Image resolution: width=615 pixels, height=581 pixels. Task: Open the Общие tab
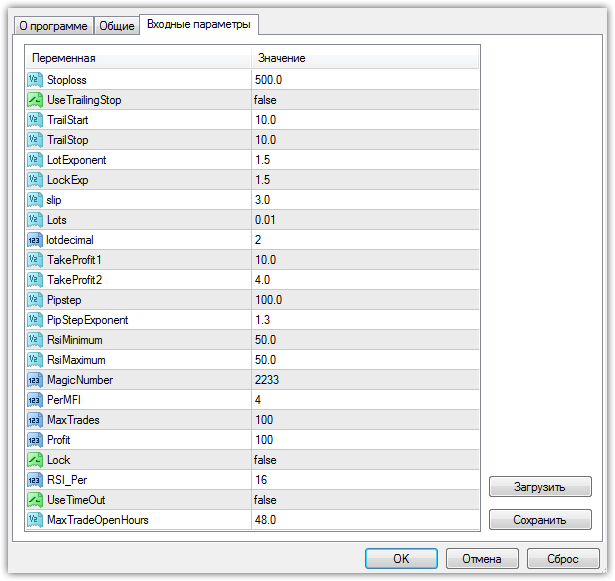116,27
